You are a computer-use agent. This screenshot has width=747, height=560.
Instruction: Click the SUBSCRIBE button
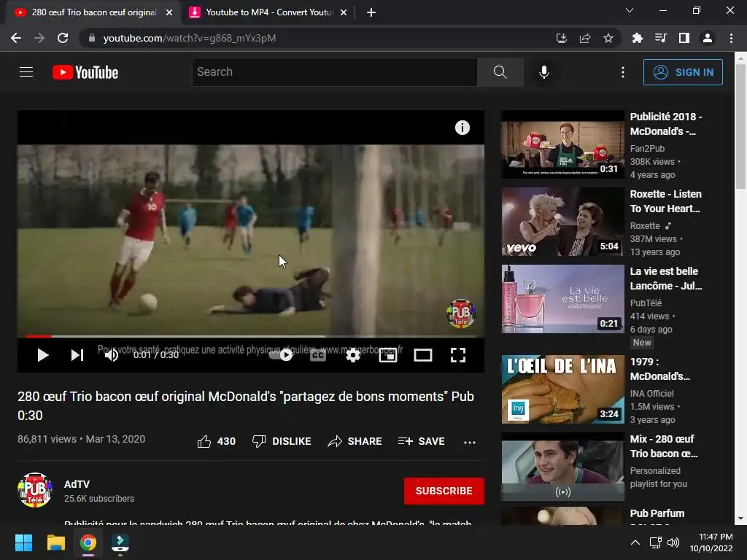pyautogui.click(x=444, y=491)
